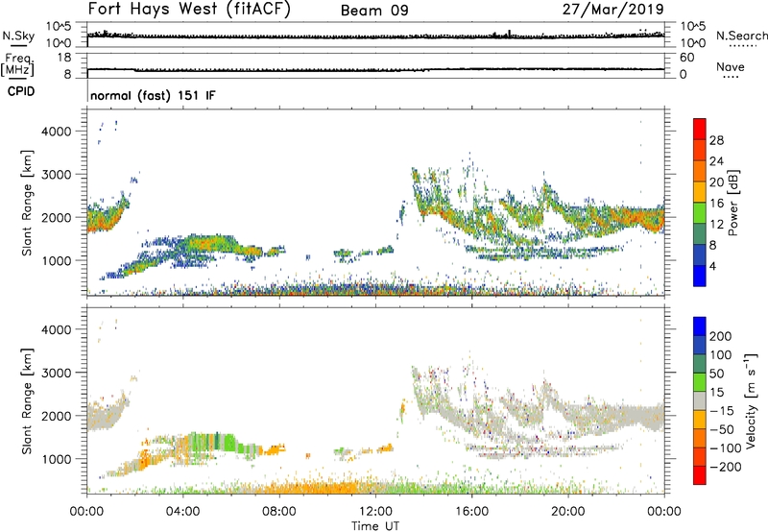Click the "CPID" label
The height and width of the screenshot is (532, 768).
[x=21, y=91]
